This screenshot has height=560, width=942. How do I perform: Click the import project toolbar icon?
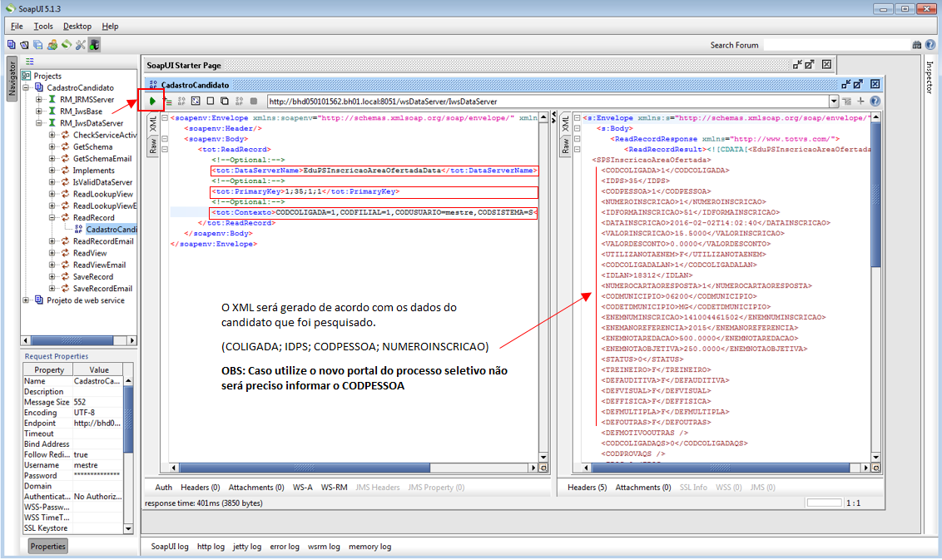tap(25, 44)
